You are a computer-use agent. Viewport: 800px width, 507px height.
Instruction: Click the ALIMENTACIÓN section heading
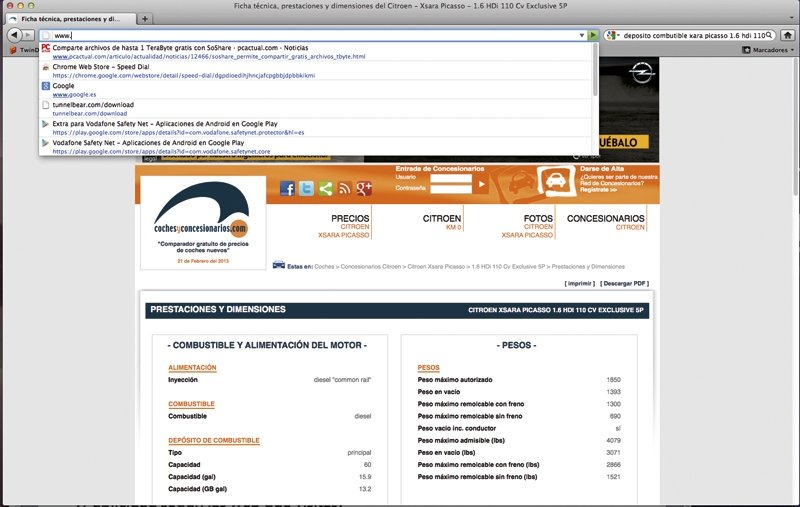[x=192, y=368]
